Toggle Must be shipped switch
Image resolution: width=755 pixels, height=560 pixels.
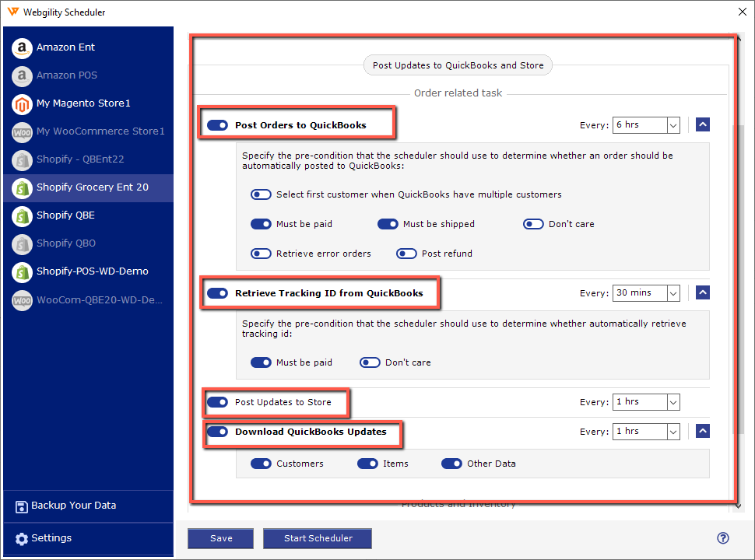388,224
